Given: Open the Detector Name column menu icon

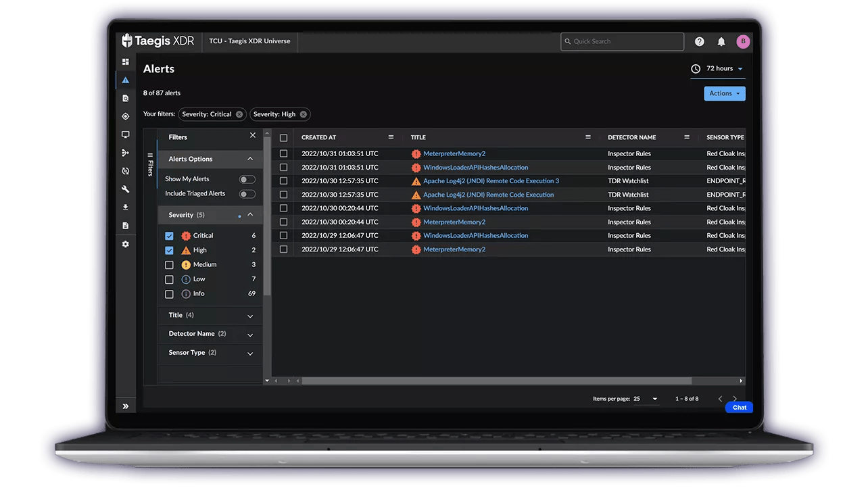Looking at the screenshot, I should [687, 137].
